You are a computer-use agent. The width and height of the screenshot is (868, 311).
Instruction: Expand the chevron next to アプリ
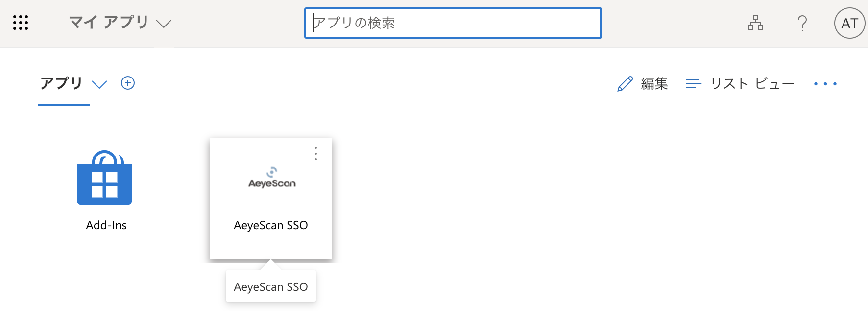coord(99,84)
